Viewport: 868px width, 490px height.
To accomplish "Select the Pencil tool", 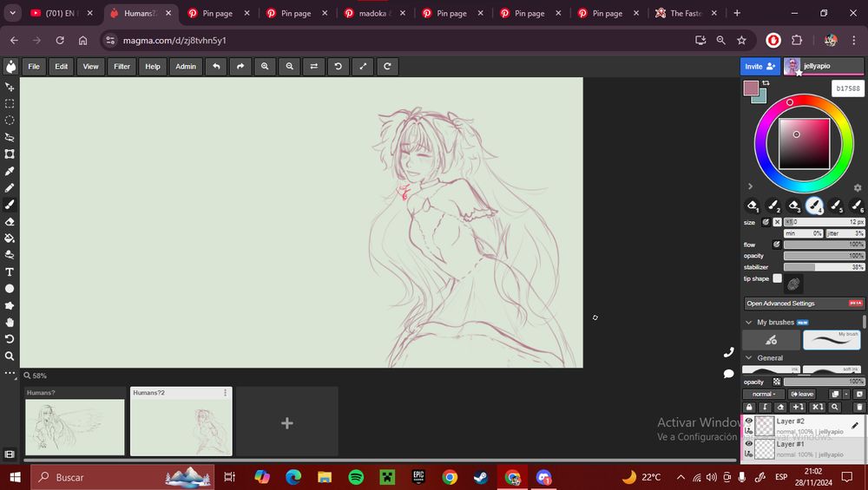I will click(10, 188).
